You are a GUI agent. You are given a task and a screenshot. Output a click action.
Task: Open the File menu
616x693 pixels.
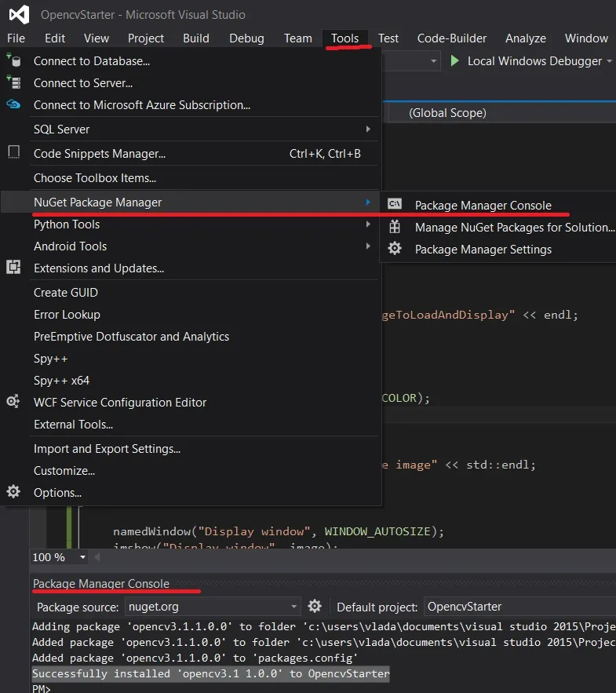(16, 38)
